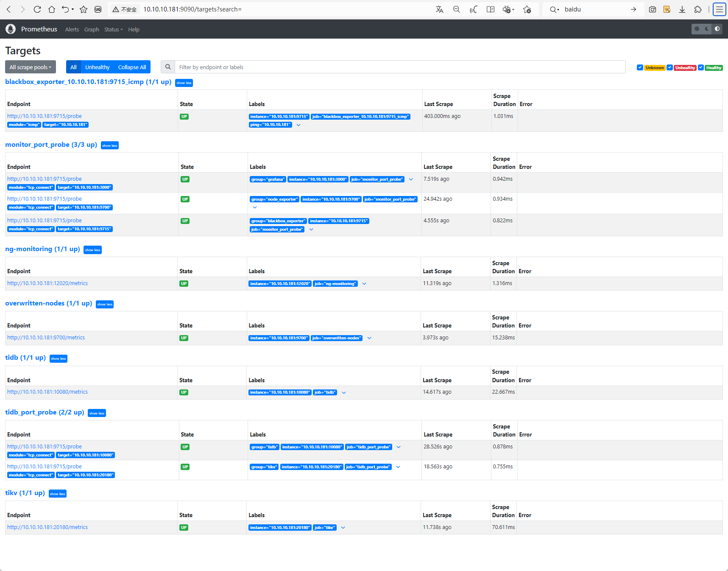This screenshot has width=728, height=571.
Task: Open the extensions puzzle icon
Action: click(x=698, y=9)
